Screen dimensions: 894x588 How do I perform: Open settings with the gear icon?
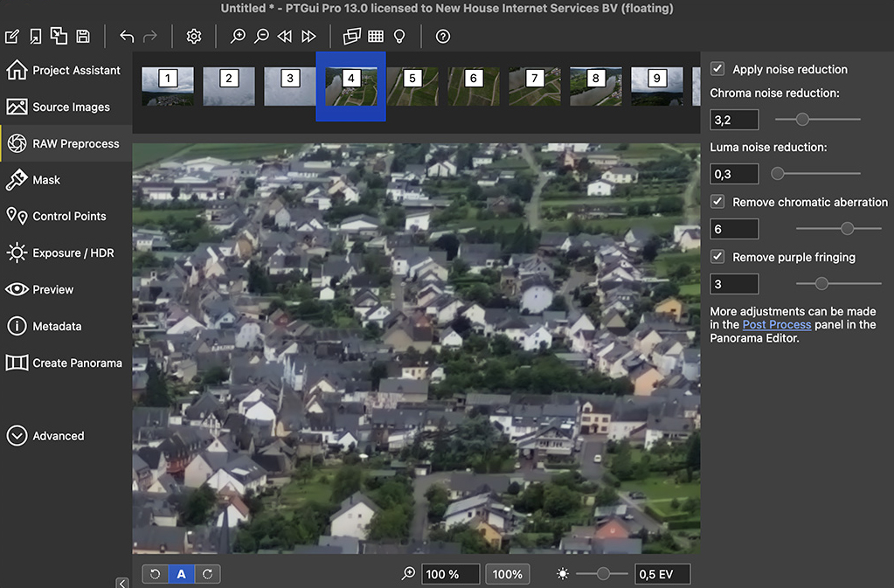coord(194,37)
